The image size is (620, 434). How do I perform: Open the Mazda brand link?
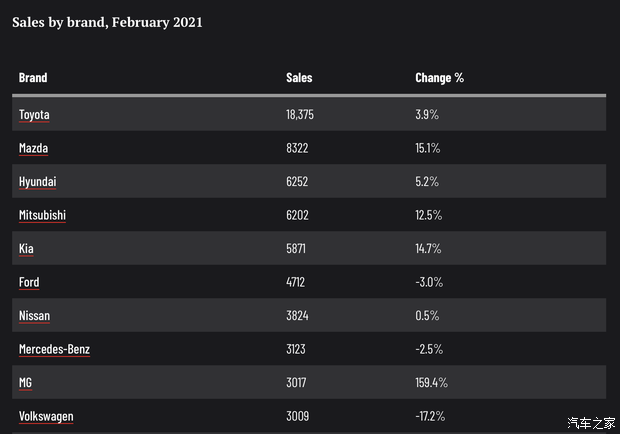tap(33, 148)
